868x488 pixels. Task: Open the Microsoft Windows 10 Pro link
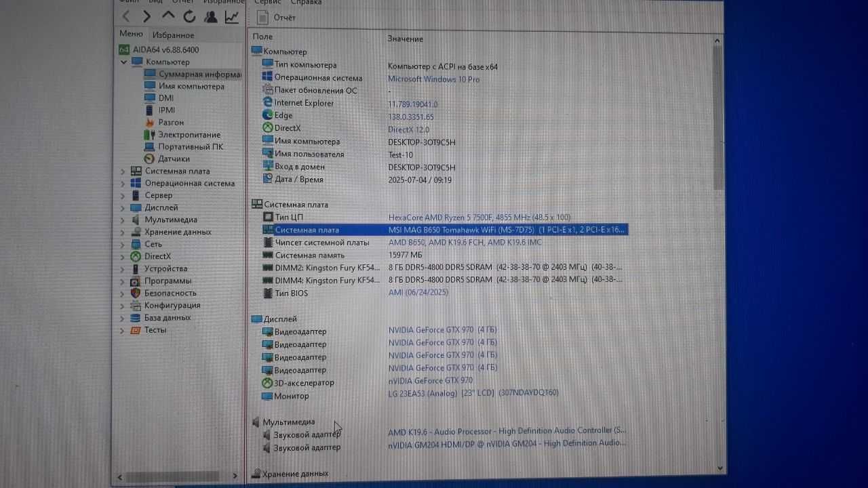[433, 79]
